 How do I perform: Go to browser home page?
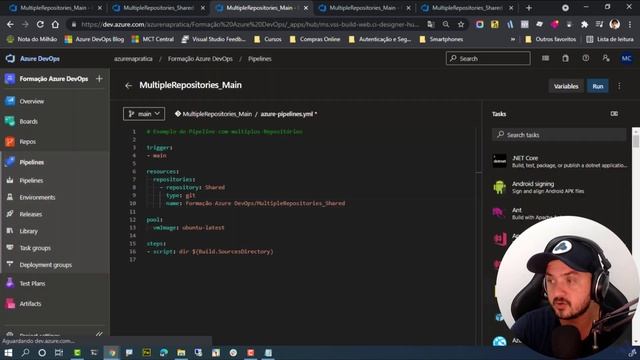coord(55,24)
